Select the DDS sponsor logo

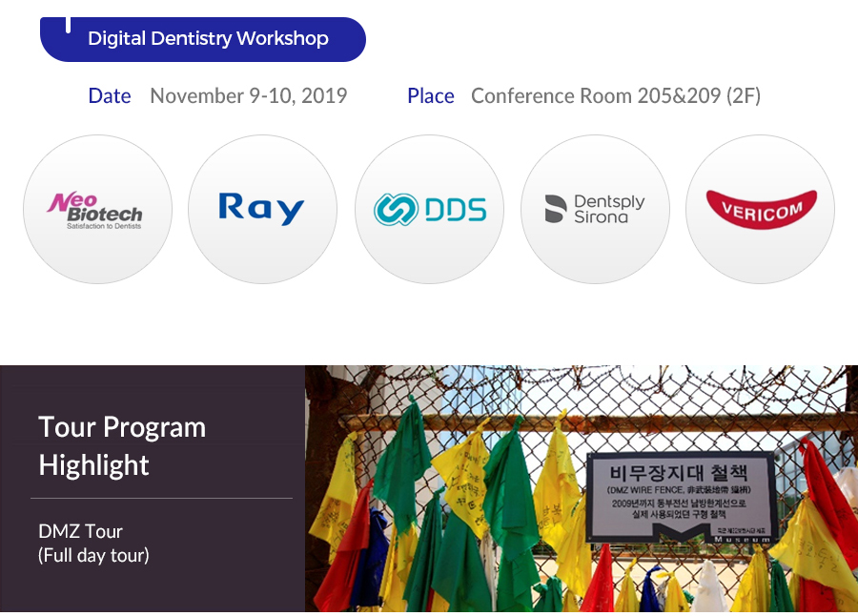click(x=430, y=209)
